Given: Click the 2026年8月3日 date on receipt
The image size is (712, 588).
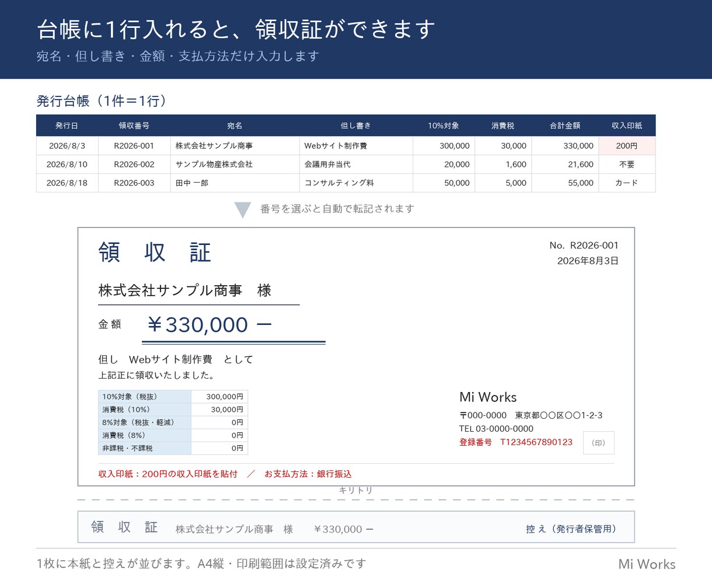Looking at the screenshot, I should tap(588, 261).
